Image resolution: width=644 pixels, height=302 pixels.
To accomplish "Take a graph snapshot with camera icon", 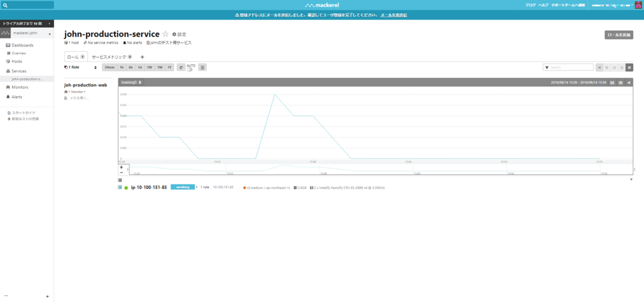I will click(x=621, y=82).
